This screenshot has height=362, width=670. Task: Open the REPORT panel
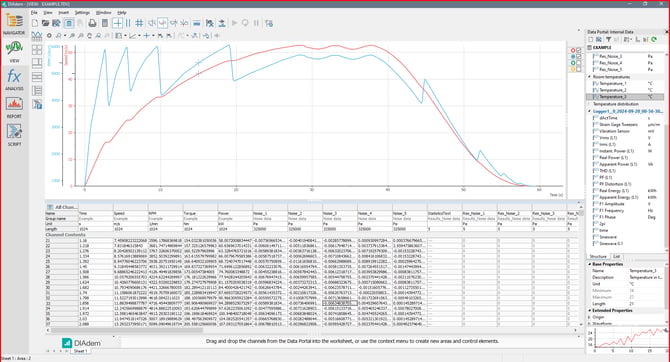pos(14,107)
